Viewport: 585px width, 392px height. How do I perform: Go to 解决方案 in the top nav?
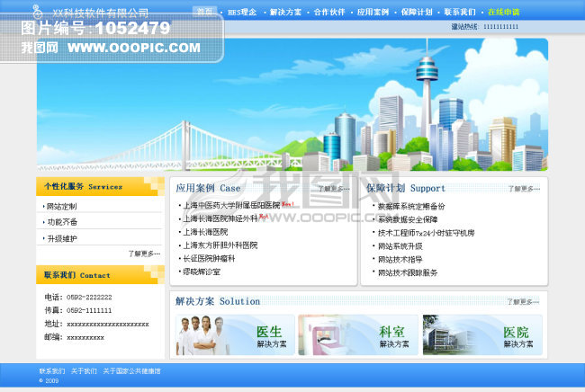(285, 13)
